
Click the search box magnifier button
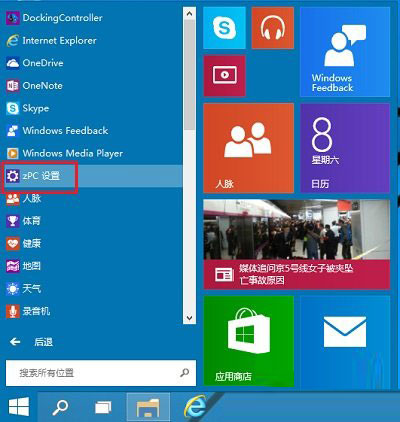coord(184,373)
